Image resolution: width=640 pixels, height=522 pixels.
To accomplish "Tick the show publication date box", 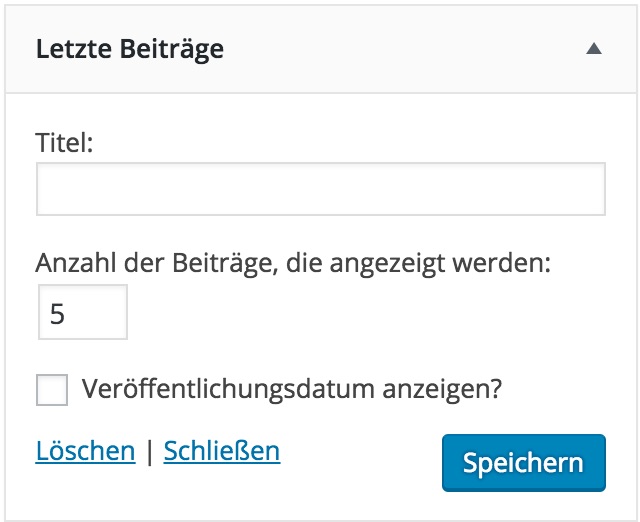I will 52,389.
